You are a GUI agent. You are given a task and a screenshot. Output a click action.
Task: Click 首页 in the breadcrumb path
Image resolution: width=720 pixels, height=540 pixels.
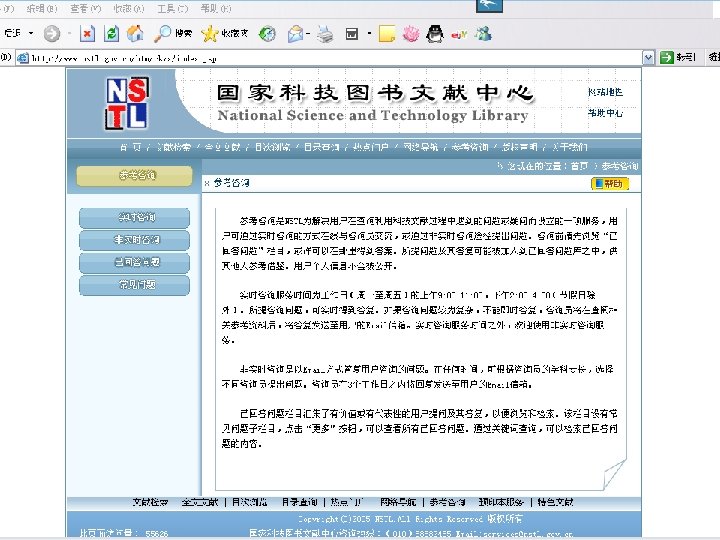[579, 166]
